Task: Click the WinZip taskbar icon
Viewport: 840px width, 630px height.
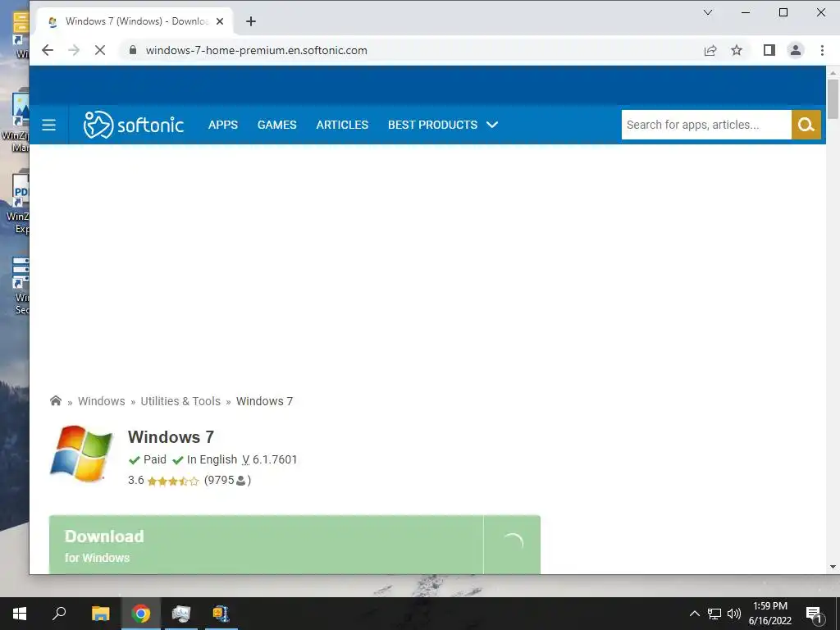Action: [x=221, y=614]
